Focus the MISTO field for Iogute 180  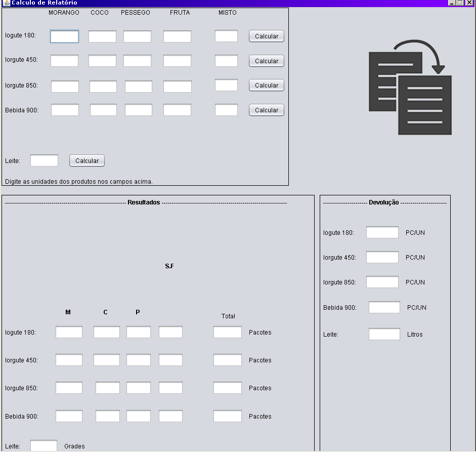point(226,36)
